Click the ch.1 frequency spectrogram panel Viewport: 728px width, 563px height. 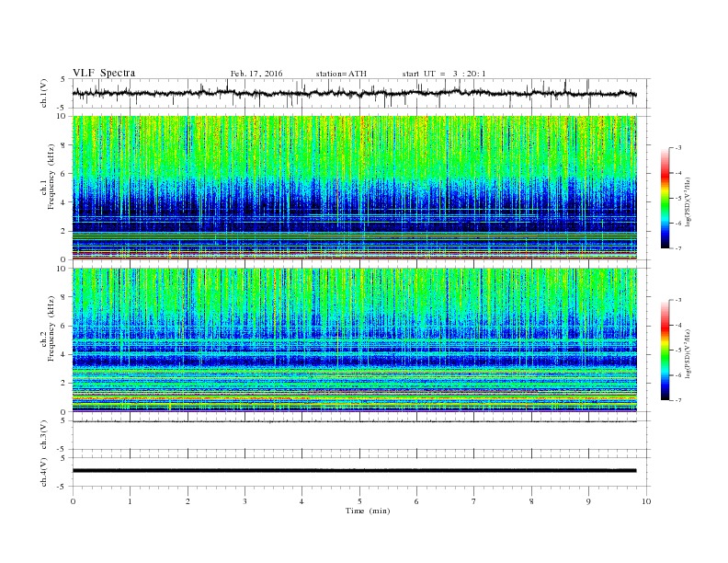[x=354, y=188]
